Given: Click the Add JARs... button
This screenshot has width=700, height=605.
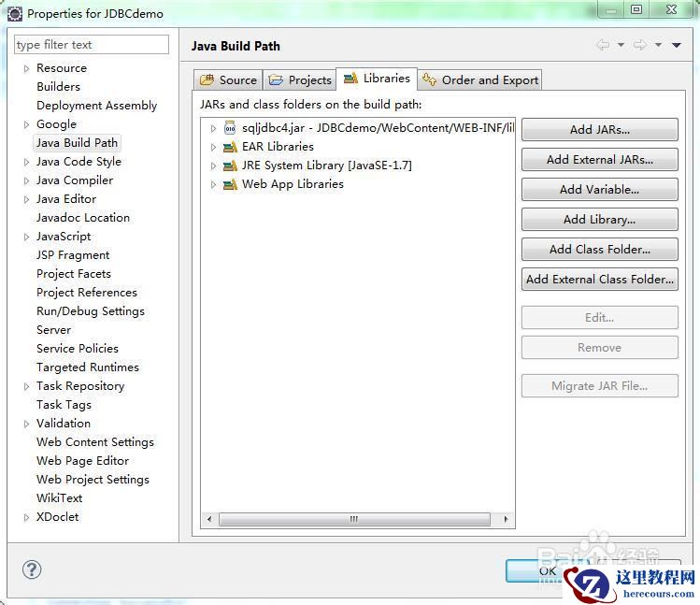Looking at the screenshot, I should tap(600, 130).
